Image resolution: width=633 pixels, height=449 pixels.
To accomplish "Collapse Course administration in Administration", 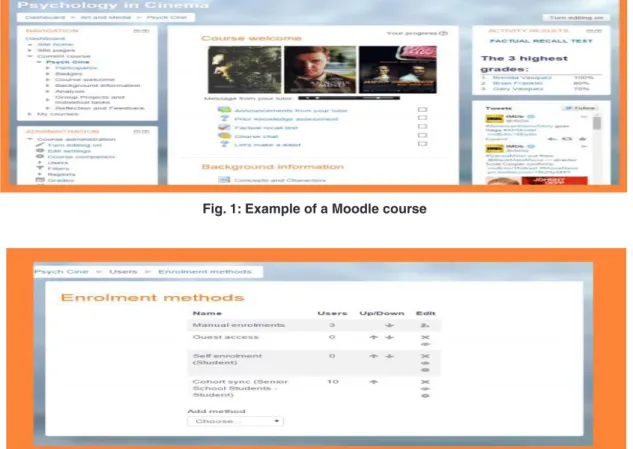I will tap(29, 139).
